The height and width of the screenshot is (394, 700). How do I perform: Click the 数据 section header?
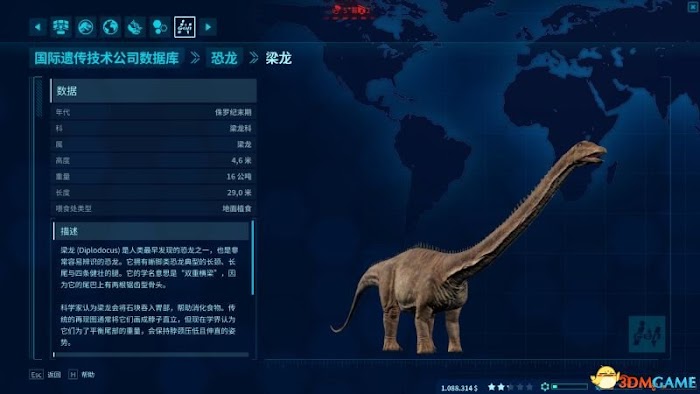(x=154, y=91)
